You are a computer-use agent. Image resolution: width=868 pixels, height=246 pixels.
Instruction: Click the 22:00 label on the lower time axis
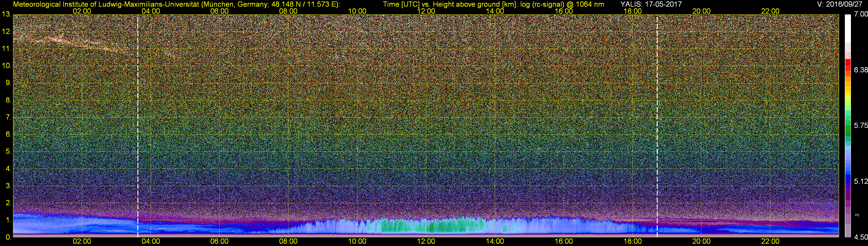pyautogui.click(x=770, y=242)
